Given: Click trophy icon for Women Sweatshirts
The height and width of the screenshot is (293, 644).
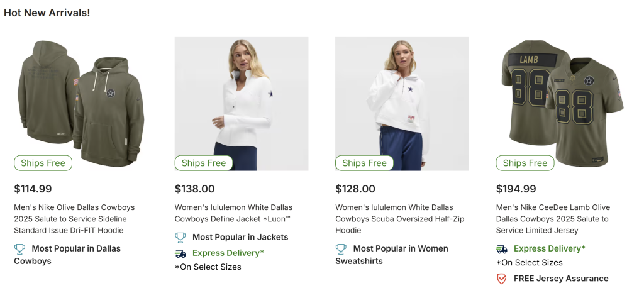Looking at the screenshot, I should click(x=341, y=248).
